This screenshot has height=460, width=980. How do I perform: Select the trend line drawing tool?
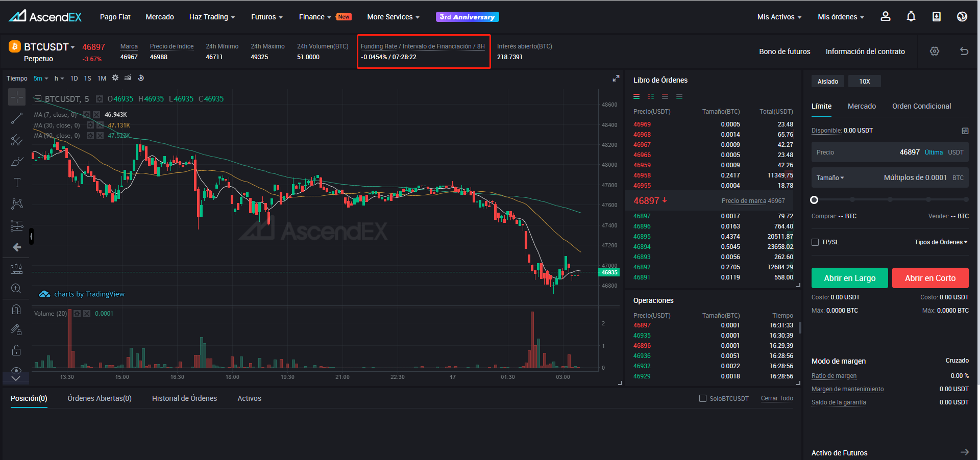coord(17,118)
